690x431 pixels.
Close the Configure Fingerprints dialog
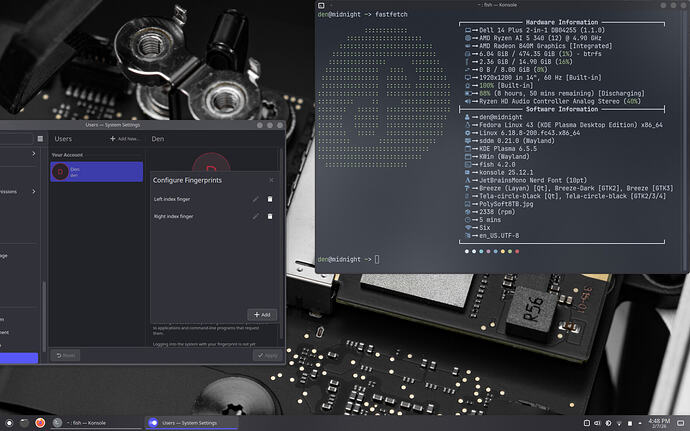coord(272,180)
